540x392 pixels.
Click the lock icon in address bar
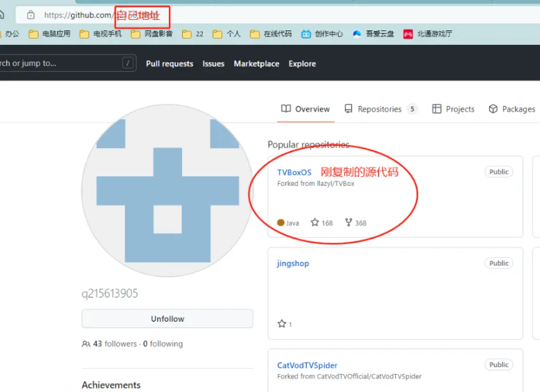click(x=30, y=14)
